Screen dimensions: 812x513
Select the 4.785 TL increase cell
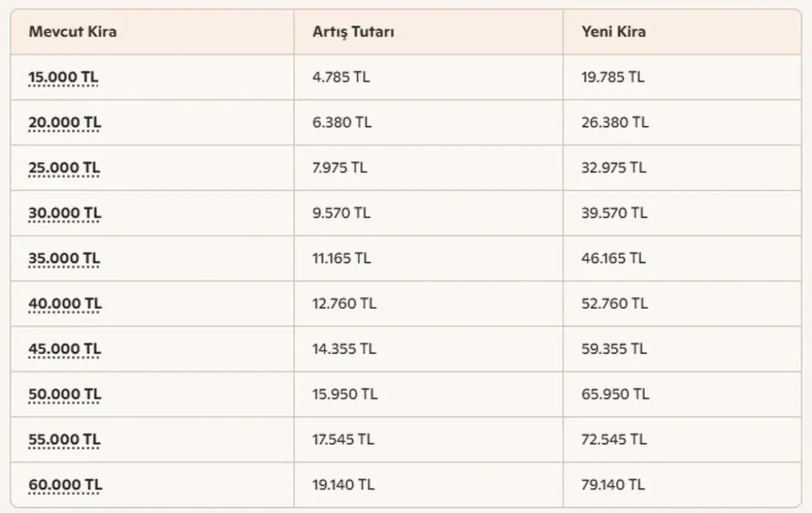[428, 77]
